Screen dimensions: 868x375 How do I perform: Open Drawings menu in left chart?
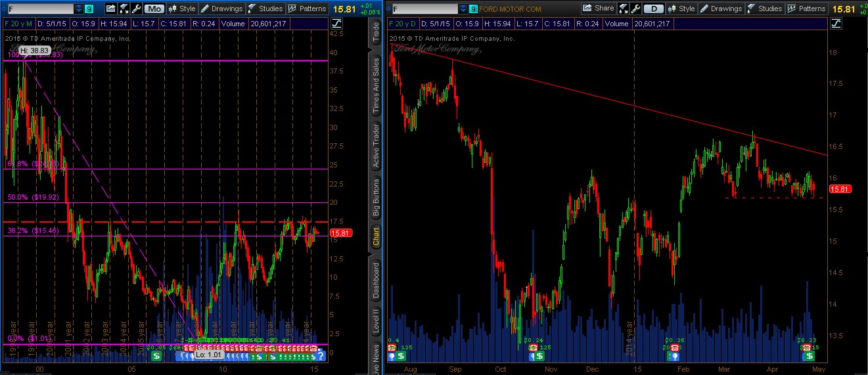(x=221, y=9)
